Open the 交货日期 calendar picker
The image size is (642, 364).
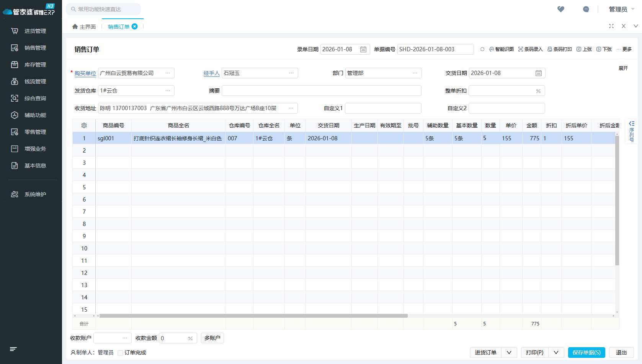539,73
